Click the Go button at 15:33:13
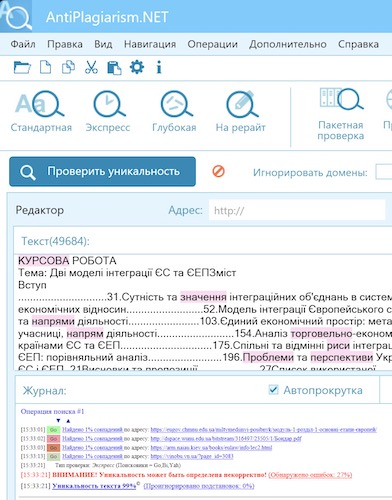This screenshot has height=500, width=392. [53, 456]
